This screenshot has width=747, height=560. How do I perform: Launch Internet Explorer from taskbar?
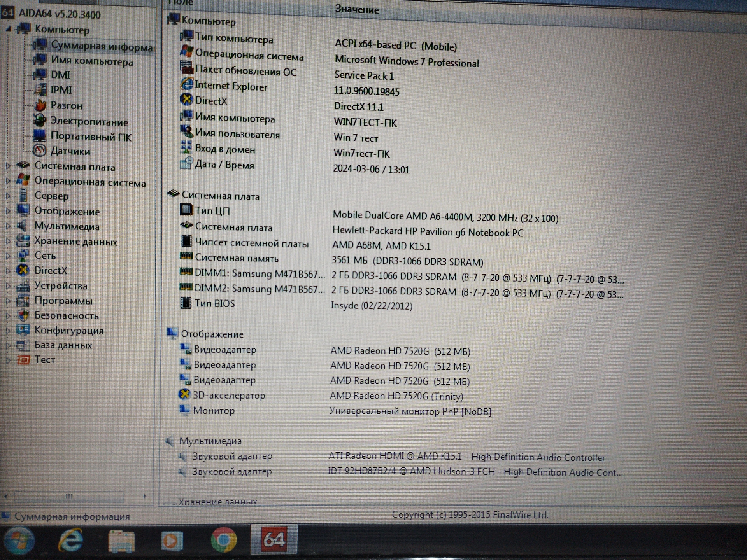click(70, 541)
